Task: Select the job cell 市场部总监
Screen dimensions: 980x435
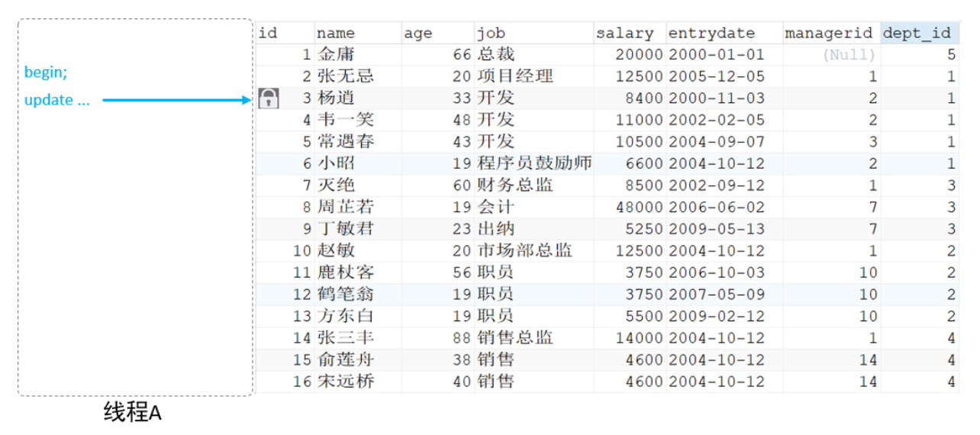Action: coord(525,250)
